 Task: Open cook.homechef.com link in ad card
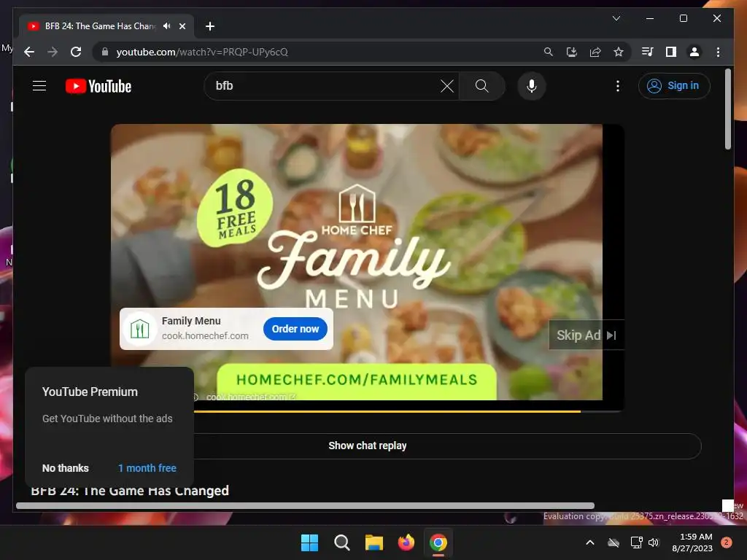point(205,335)
